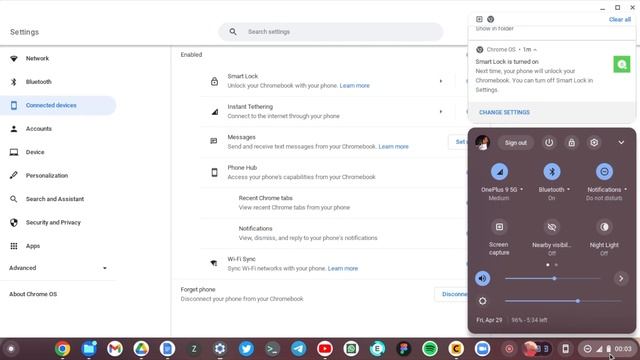Screen dimensions: 640x360
Task: Open Notifications settings dropdown label
Action: tap(607, 189)
